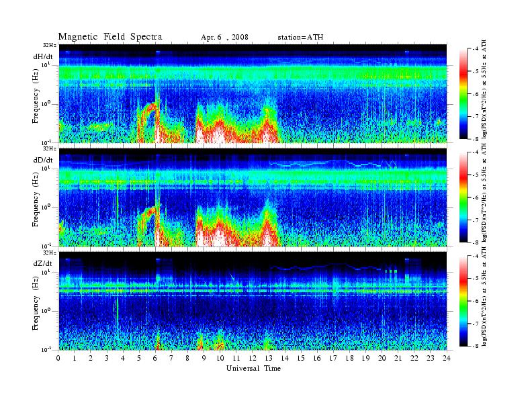The height and width of the screenshot is (411, 532).
Task: Click the 32Hz label above dZ/dt panel
Action: [49, 253]
